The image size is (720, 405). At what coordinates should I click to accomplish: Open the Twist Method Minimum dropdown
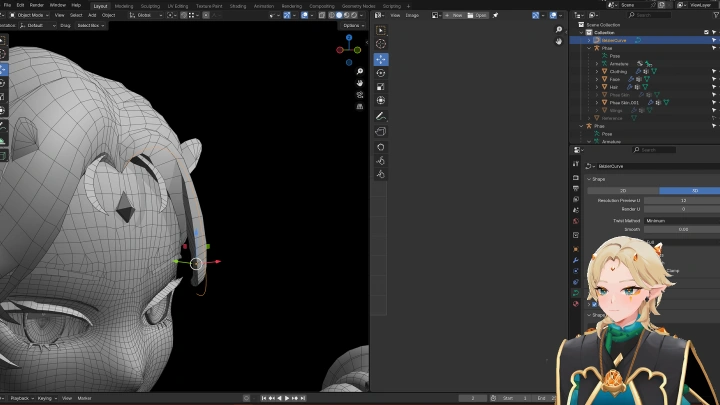682,221
